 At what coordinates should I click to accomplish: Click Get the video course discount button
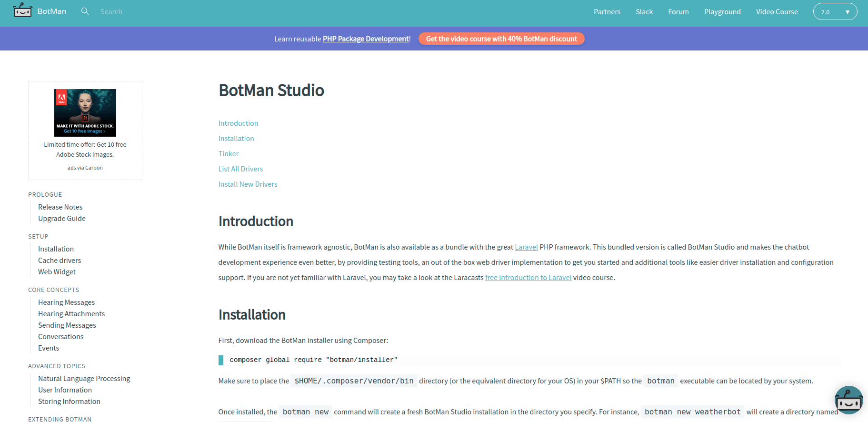[501, 39]
